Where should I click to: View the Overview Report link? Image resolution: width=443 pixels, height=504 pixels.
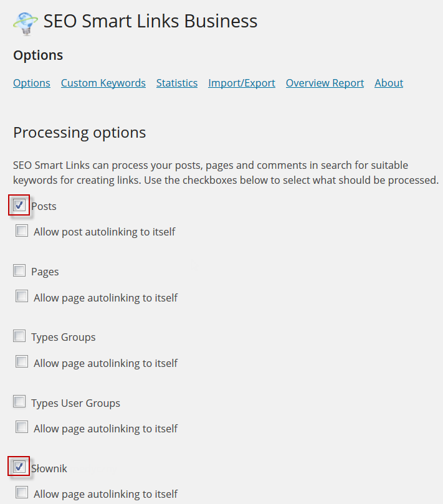point(325,83)
